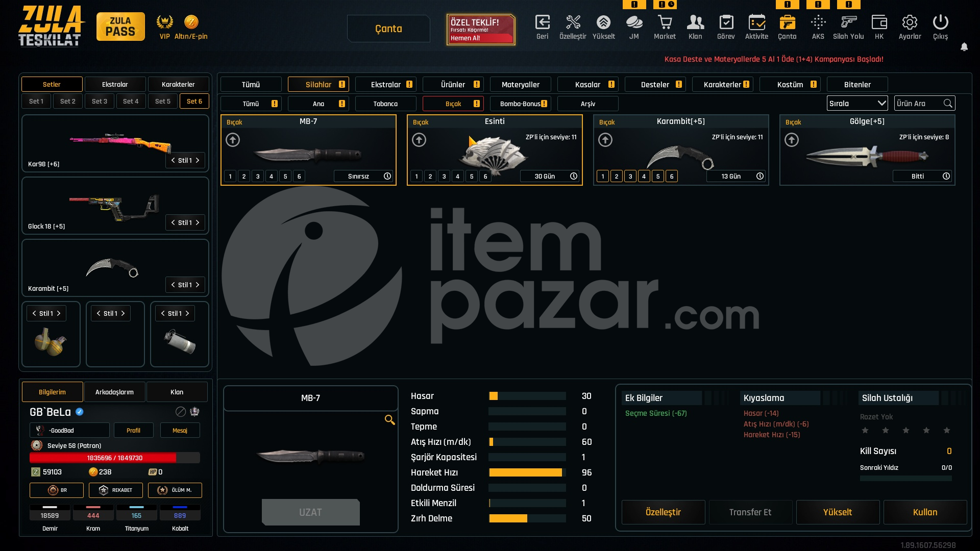Click the red experience progress bar
This screenshot has height=551, width=980.
pyautogui.click(x=115, y=458)
